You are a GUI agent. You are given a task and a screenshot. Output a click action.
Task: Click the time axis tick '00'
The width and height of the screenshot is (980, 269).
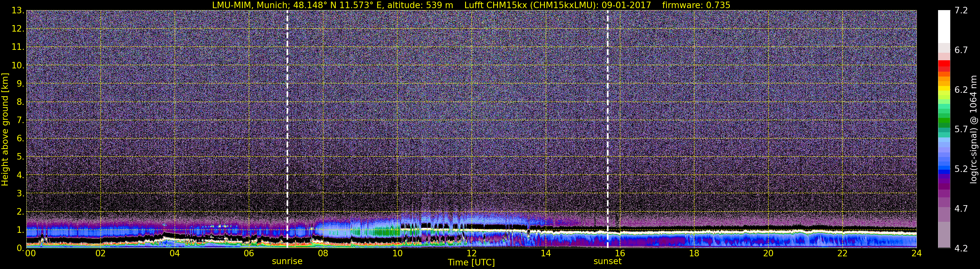[31, 253]
